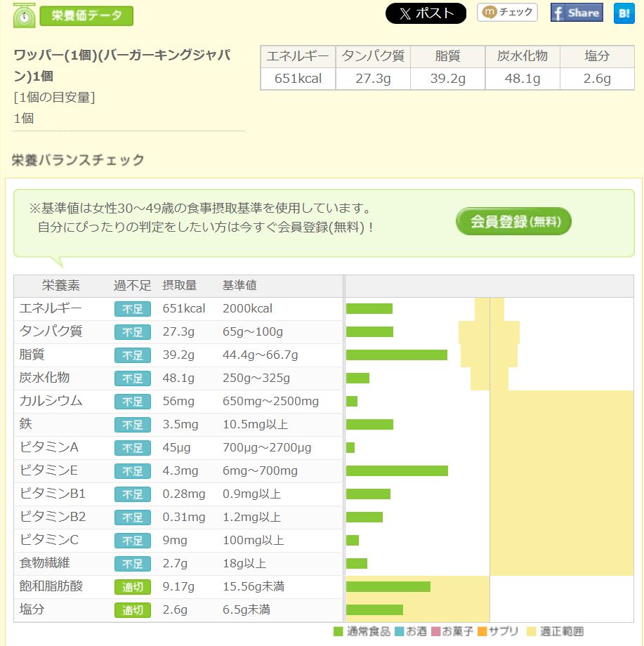Click the 過不足 column header
Image resolution: width=644 pixels, height=646 pixels.
(x=133, y=286)
